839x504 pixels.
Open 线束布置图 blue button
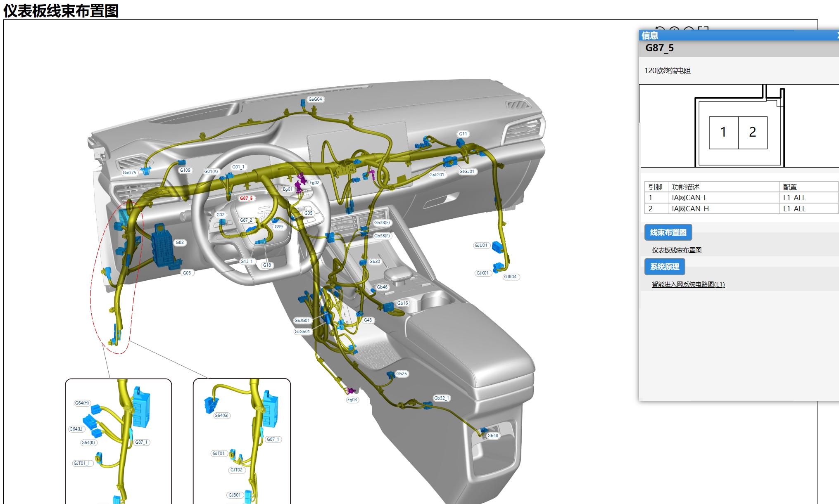click(x=668, y=232)
